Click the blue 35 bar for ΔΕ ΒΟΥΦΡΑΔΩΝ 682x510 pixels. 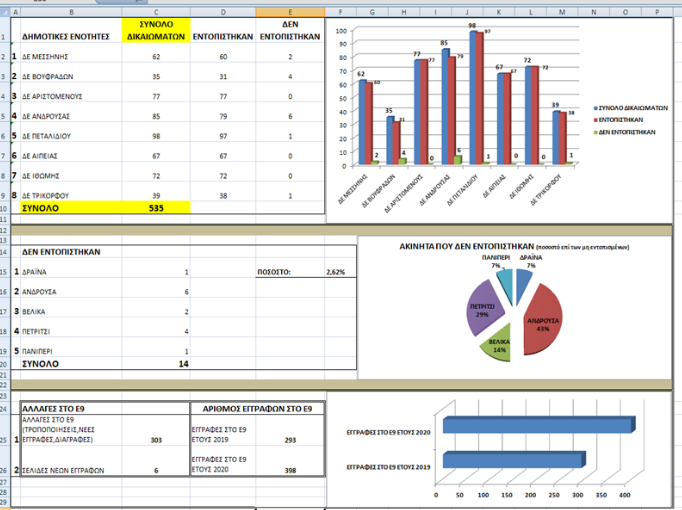tap(390, 140)
